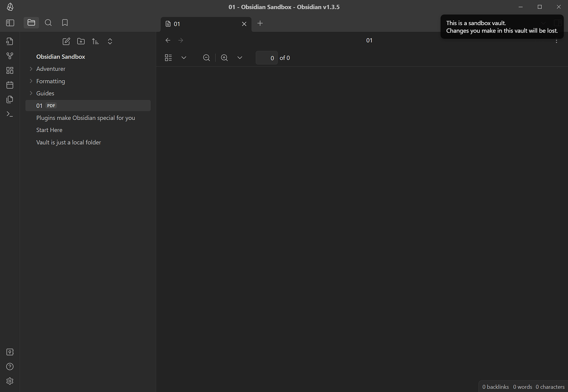Collapse all folders in the explorer
The image size is (568, 392).
110,41
